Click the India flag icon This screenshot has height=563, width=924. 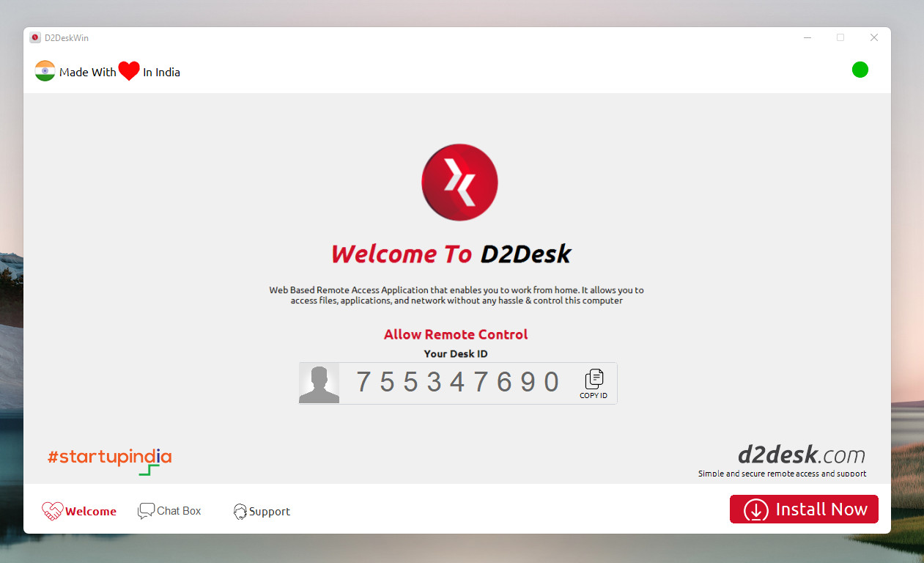[45, 71]
